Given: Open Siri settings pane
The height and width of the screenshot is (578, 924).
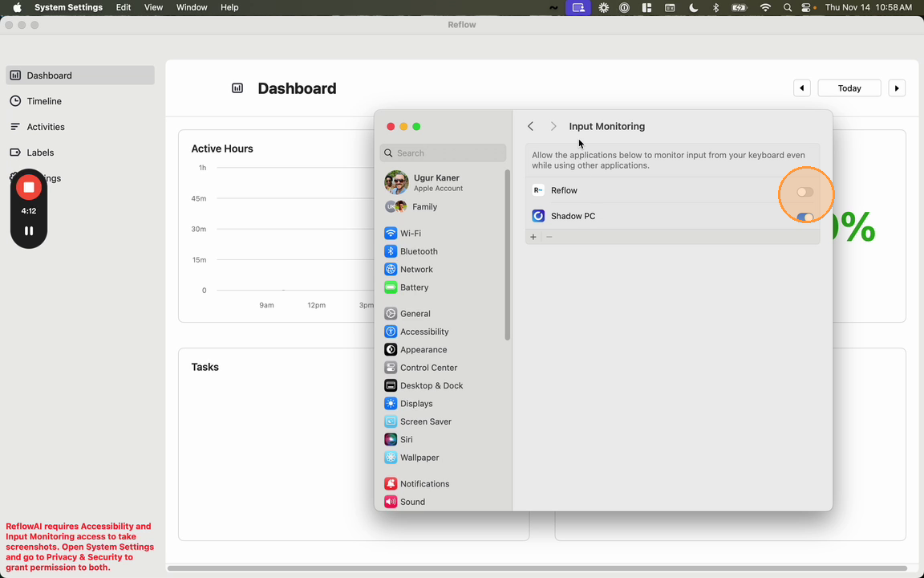Looking at the screenshot, I should pyautogui.click(x=443, y=439).
